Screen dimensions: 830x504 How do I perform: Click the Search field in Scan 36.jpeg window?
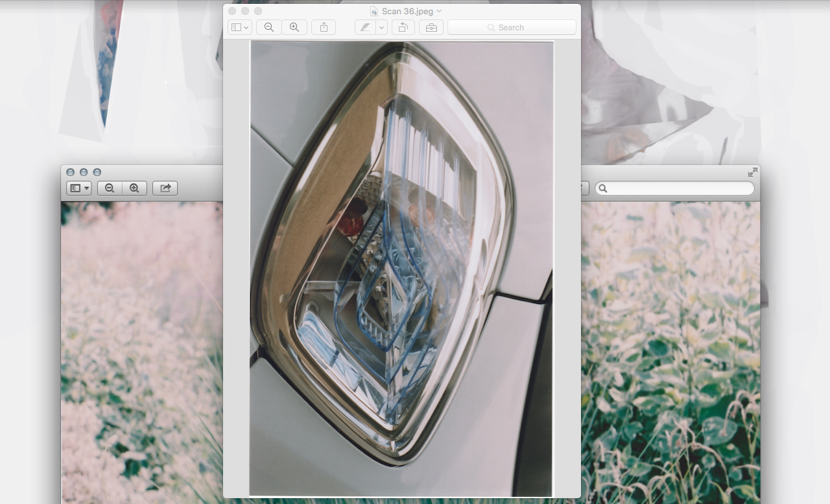(x=512, y=27)
